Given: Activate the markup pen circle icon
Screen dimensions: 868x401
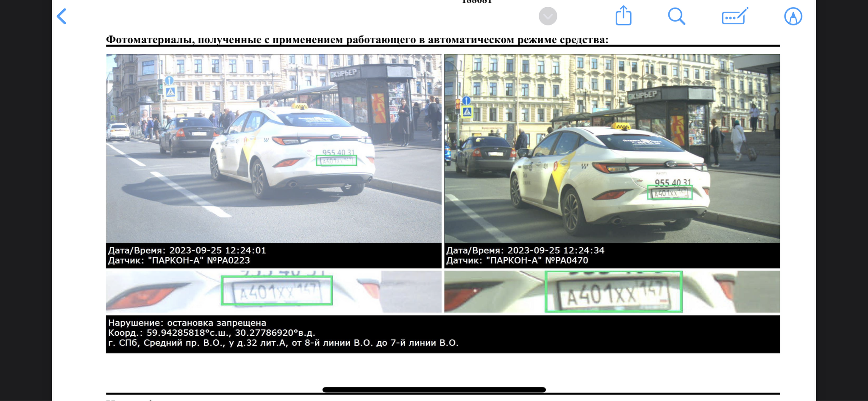Looking at the screenshot, I should (x=793, y=17).
